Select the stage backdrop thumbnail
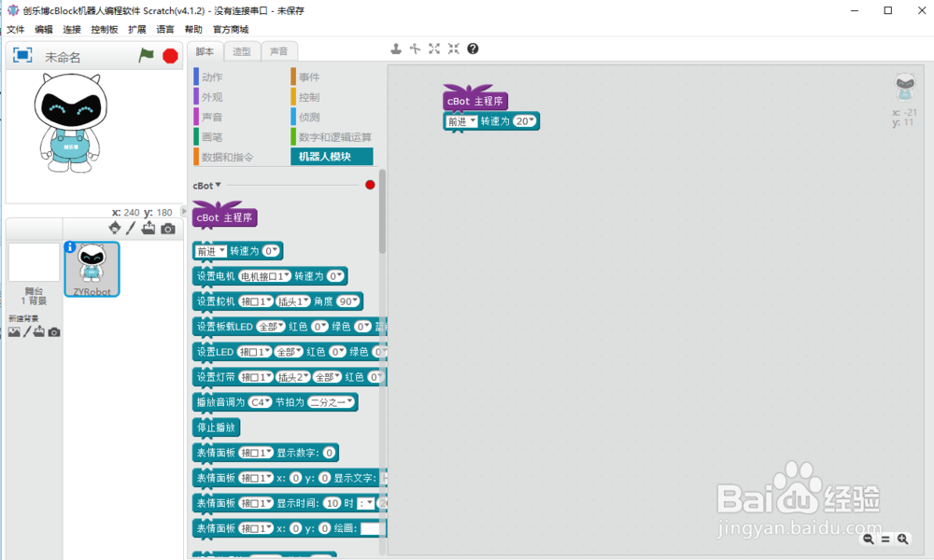This screenshot has width=934, height=560. click(34, 262)
